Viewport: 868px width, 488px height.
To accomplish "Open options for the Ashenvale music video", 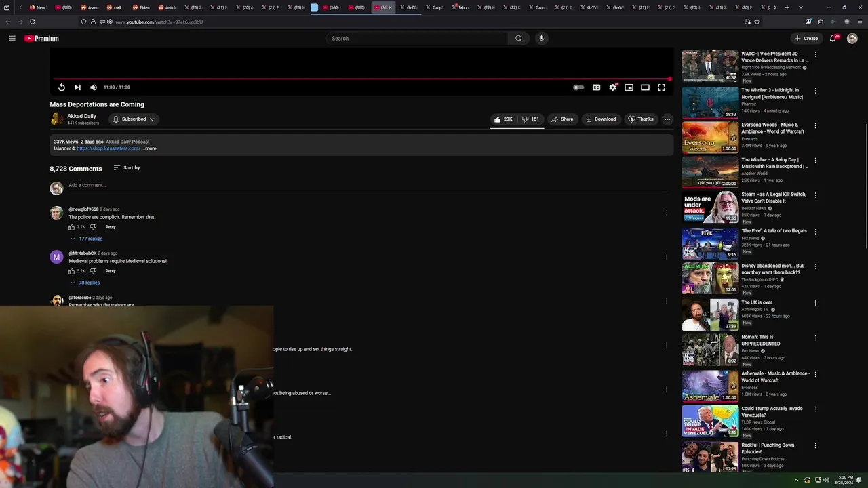I will (x=815, y=374).
